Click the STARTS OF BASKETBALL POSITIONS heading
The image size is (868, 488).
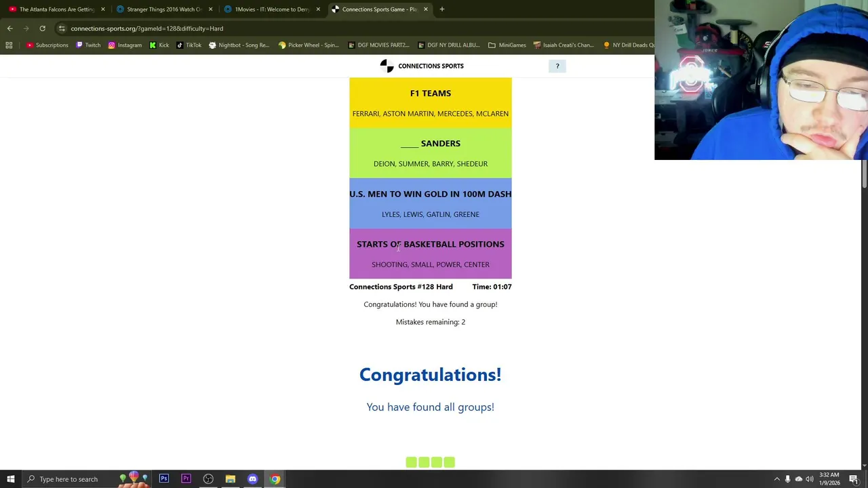tap(431, 244)
